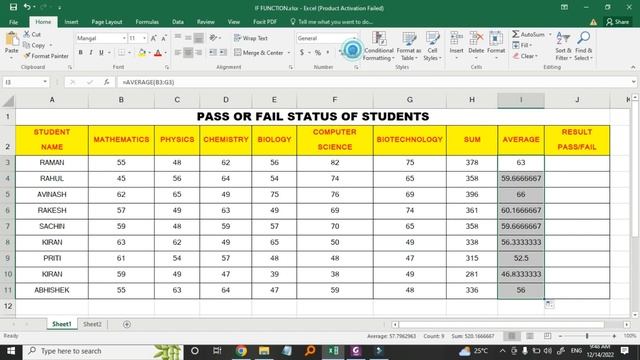Click the Copy icon
The image size is (640, 360).
[27, 45]
